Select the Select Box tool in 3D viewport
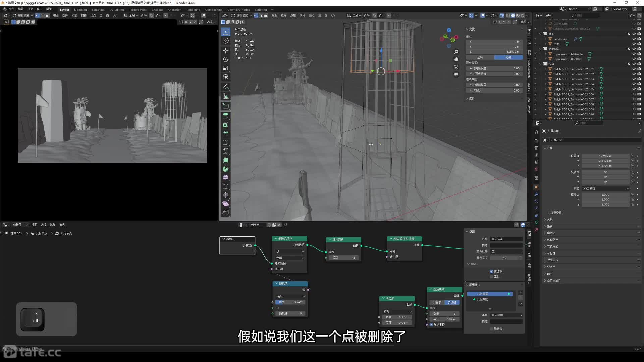Screen dimensions: 644x362 point(226,32)
